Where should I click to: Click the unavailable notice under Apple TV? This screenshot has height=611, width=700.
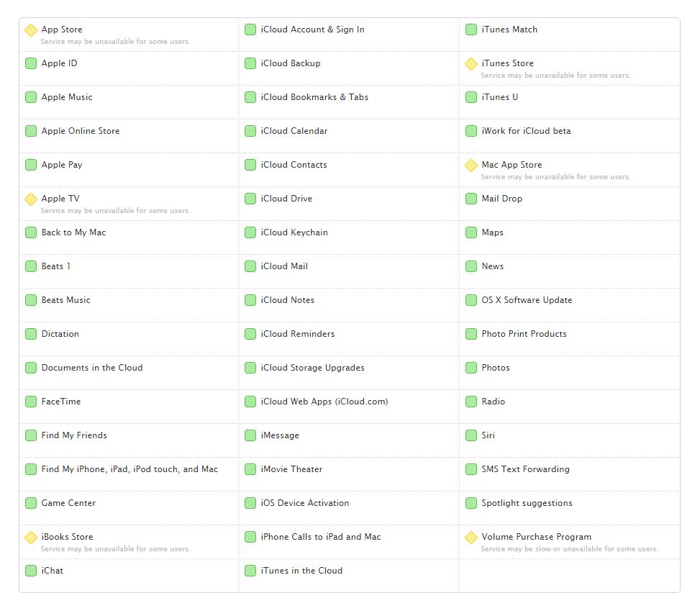pos(115,211)
